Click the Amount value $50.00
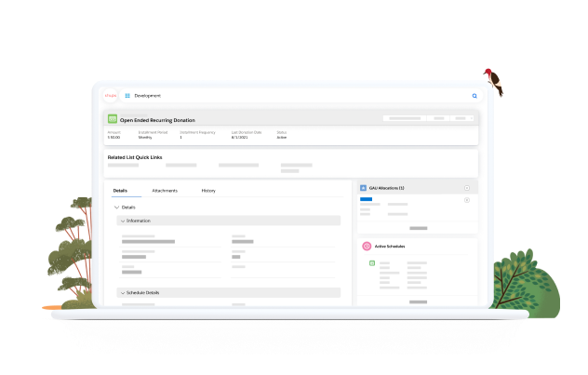The height and width of the screenshot is (375, 588). [114, 137]
